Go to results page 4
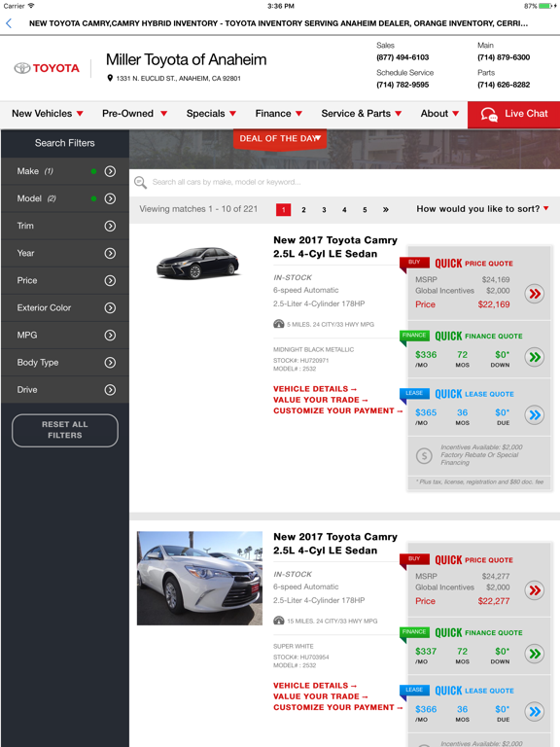 coord(344,210)
